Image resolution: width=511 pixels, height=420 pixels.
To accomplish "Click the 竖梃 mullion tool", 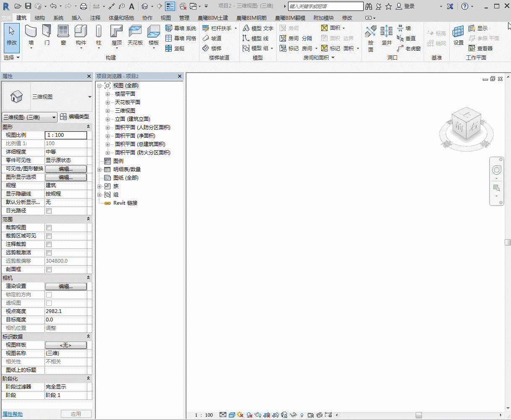I will [x=175, y=48].
